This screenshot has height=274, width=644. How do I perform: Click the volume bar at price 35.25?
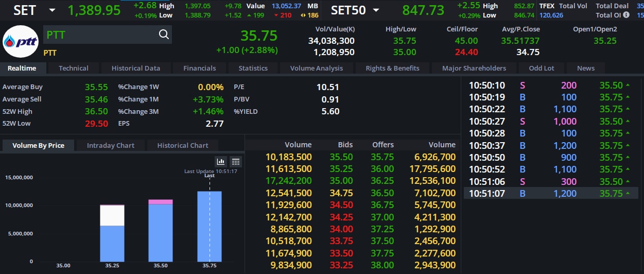[x=112, y=233]
